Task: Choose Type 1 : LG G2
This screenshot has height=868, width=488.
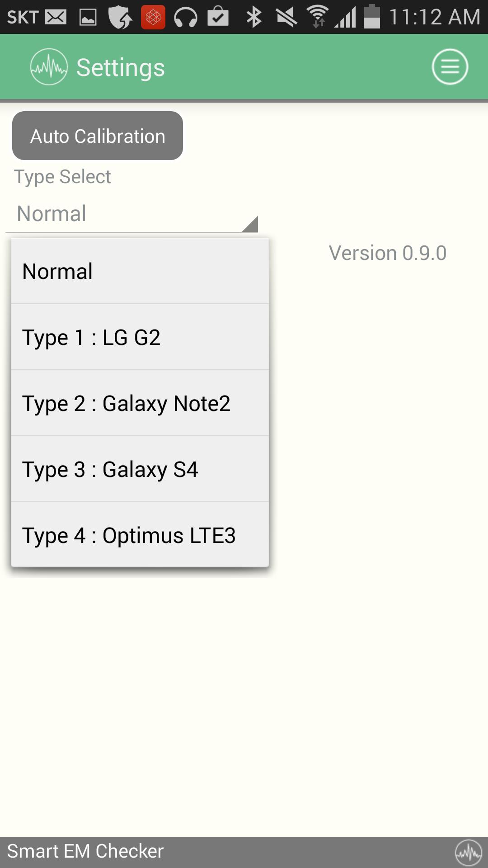Action: (140, 337)
